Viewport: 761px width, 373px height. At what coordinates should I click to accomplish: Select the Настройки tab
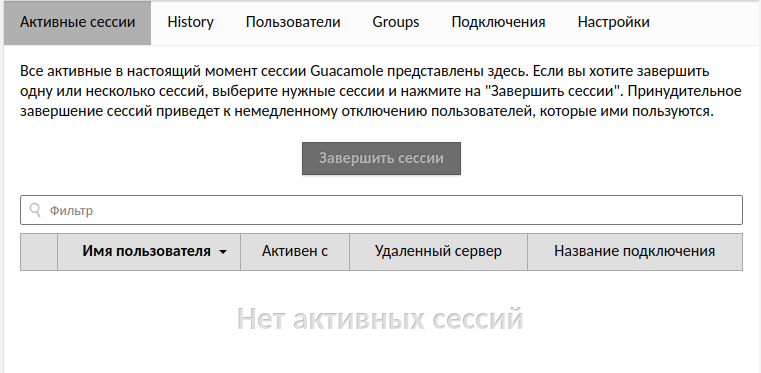point(613,22)
